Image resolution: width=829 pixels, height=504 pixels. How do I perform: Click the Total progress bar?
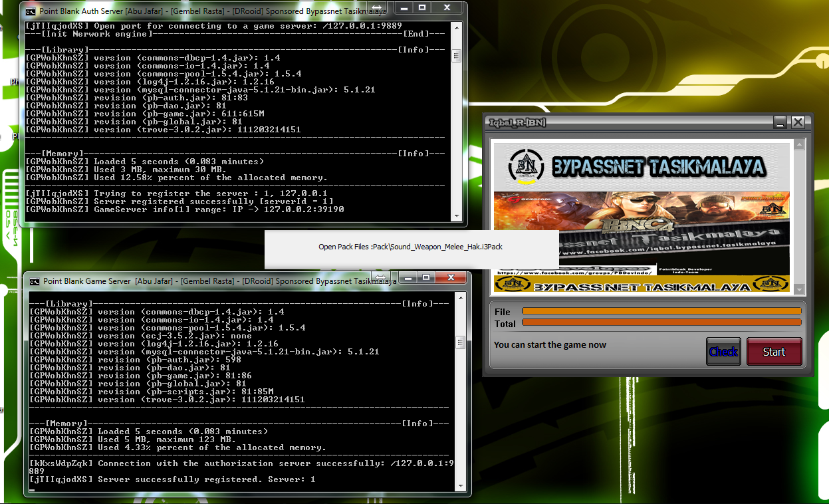pos(661,322)
